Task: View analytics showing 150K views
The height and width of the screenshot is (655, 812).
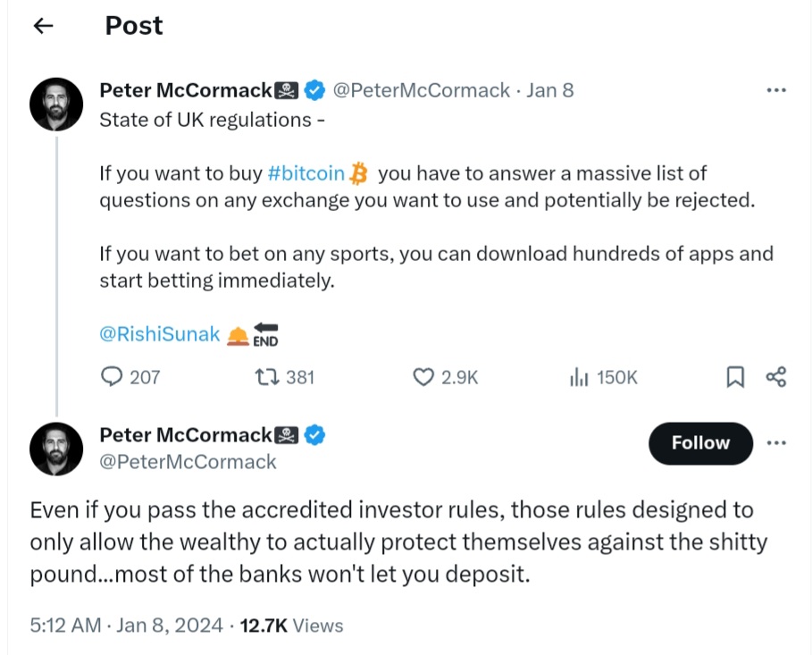Action: (x=580, y=377)
